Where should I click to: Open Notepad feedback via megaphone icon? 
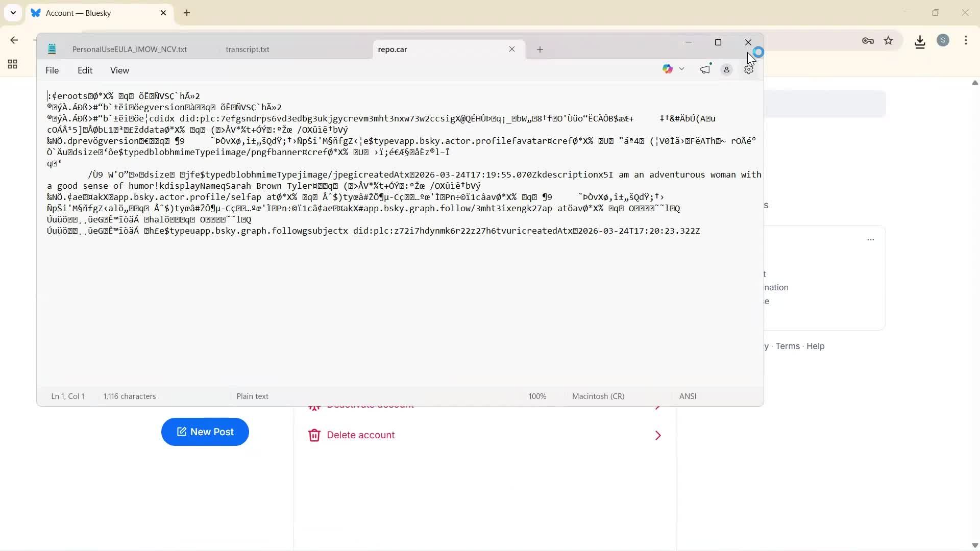(x=705, y=69)
